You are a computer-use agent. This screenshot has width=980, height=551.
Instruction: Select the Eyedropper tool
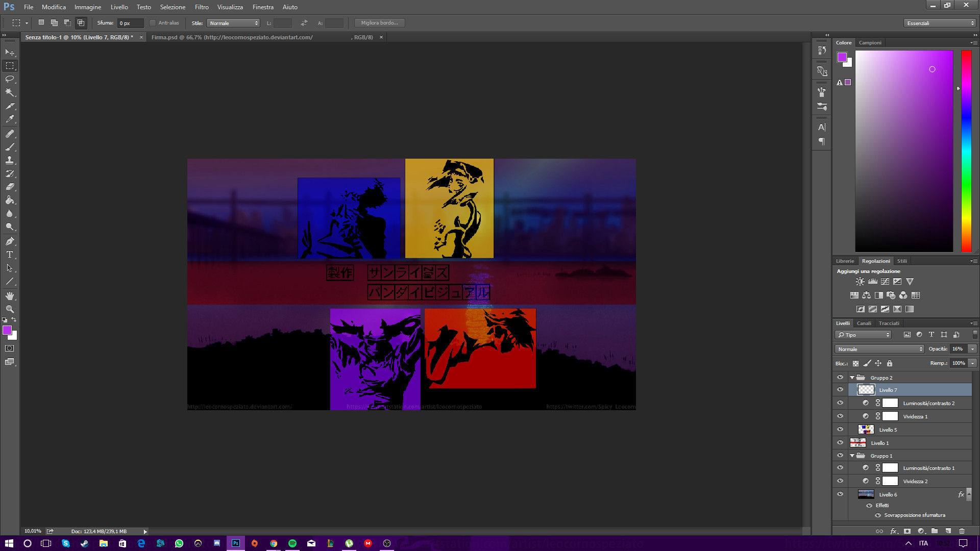(10, 119)
